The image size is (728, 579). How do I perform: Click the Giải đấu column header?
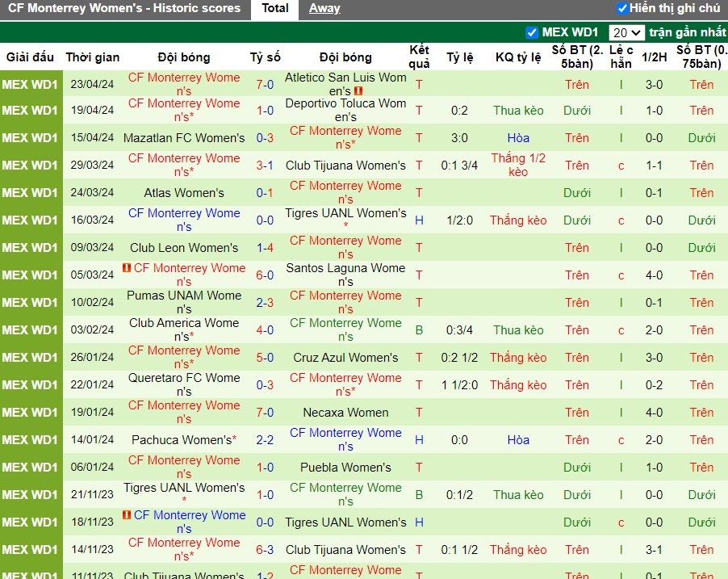coord(30,57)
